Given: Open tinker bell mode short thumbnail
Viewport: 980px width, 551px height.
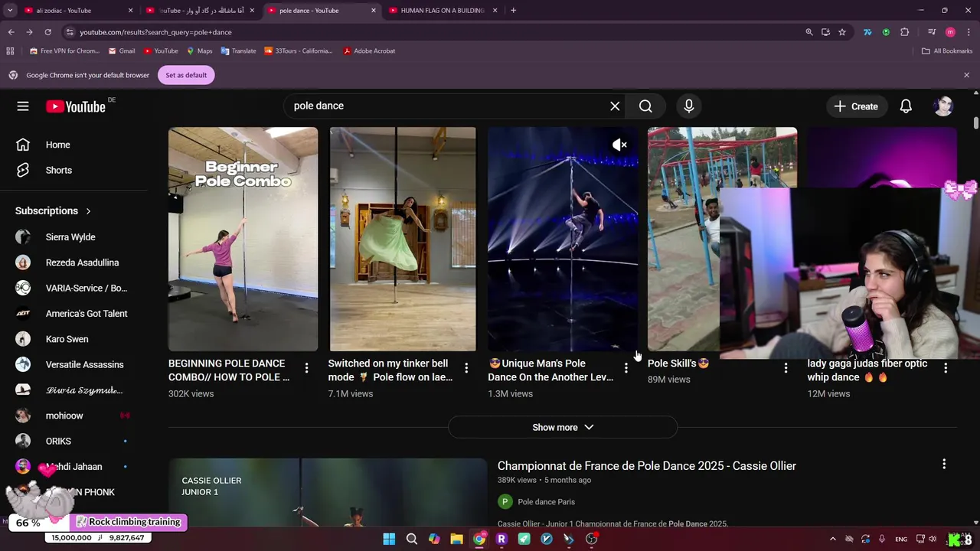Looking at the screenshot, I should pyautogui.click(x=403, y=239).
